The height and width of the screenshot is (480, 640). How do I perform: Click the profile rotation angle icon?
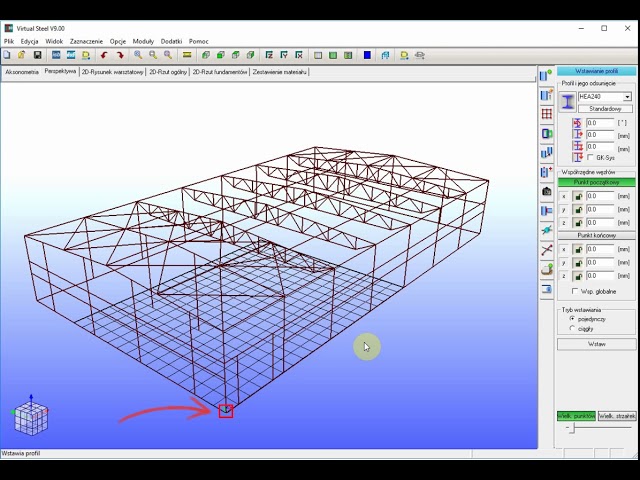577,123
